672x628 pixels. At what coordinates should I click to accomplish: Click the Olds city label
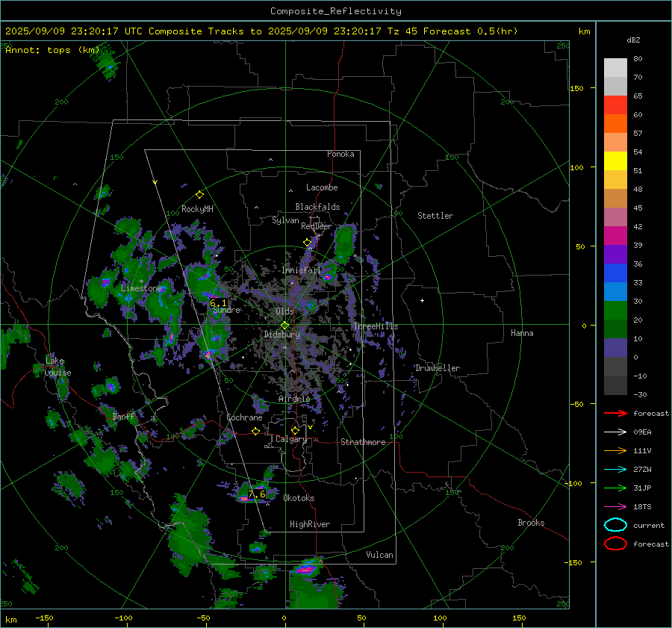pos(284,311)
